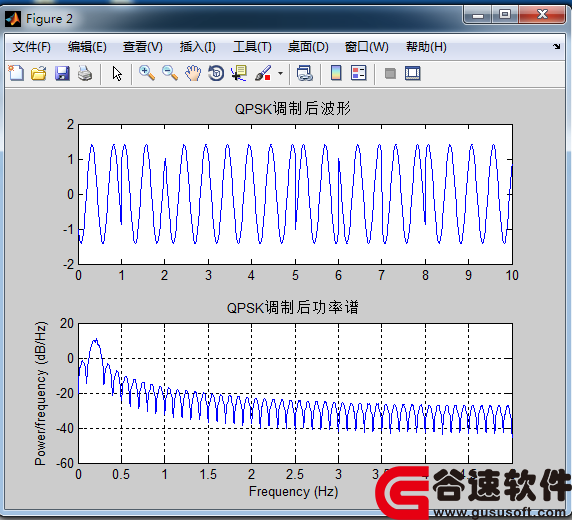Open the 文件(F) menu
This screenshot has width=572, height=520.
32,47
